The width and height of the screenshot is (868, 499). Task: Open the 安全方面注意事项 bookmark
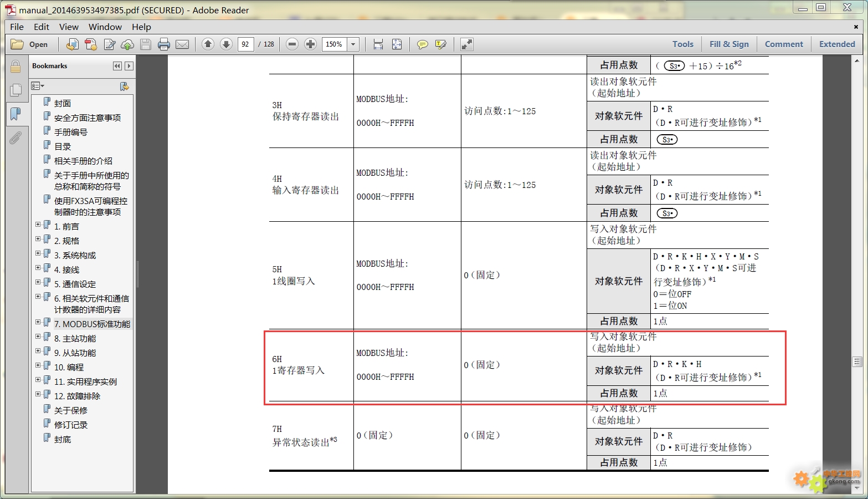pos(88,118)
